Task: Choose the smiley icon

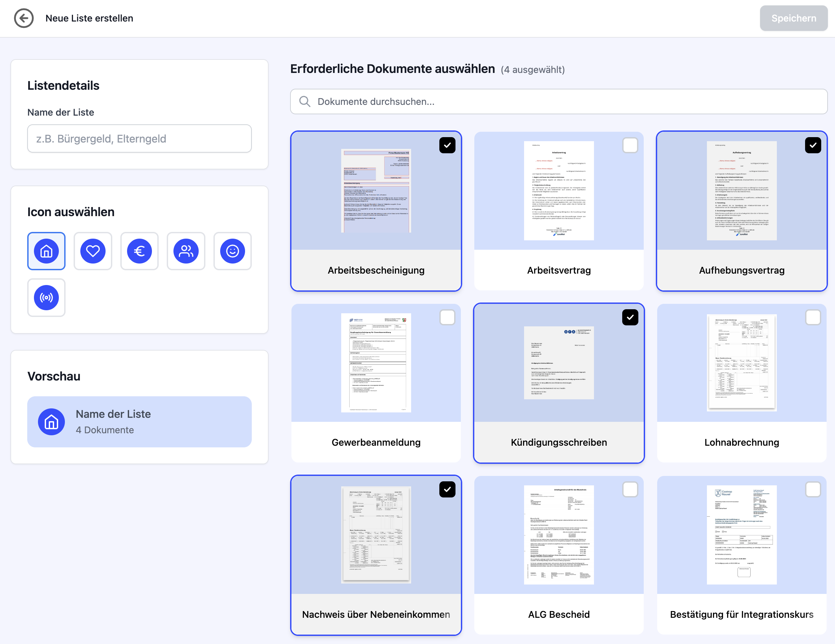Action: pos(233,251)
